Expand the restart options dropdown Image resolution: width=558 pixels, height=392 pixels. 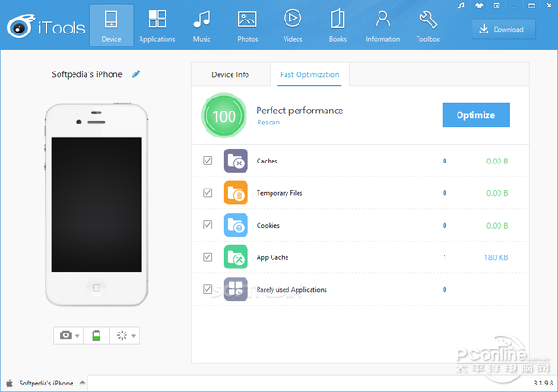pos(135,335)
